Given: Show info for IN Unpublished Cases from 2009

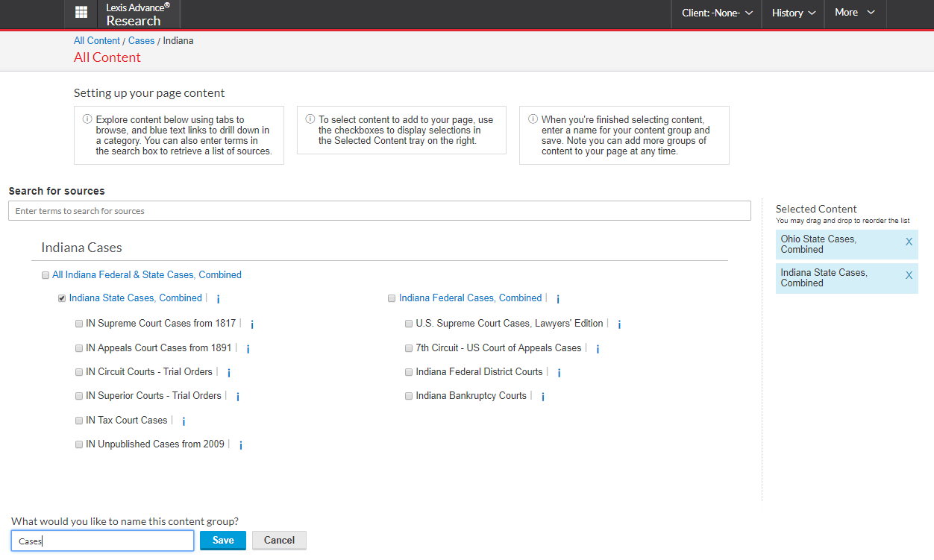Looking at the screenshot, I should pos(241,445).
